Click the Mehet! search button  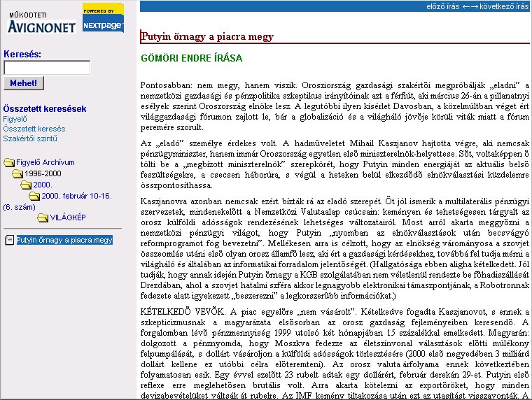[x=24, y=83]
